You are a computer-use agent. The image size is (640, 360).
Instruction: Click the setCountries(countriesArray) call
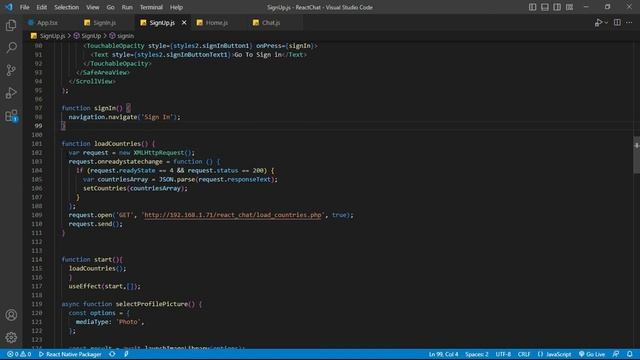point(135,188)
